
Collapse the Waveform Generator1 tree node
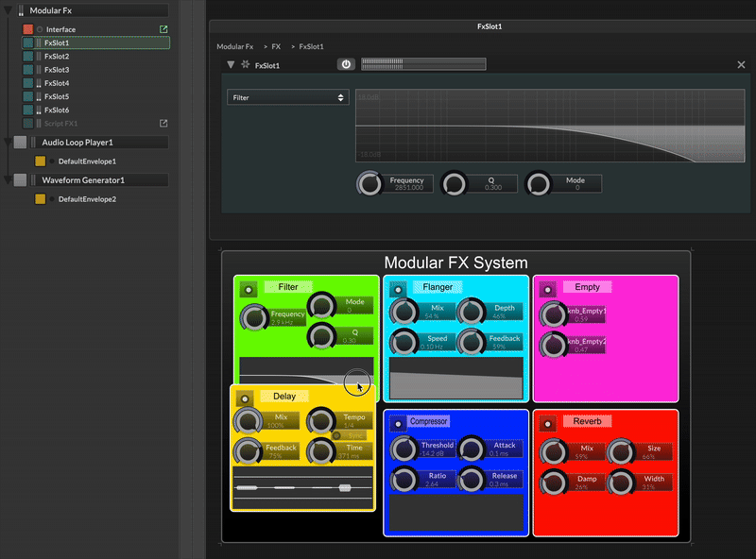(x=8, y=180)
